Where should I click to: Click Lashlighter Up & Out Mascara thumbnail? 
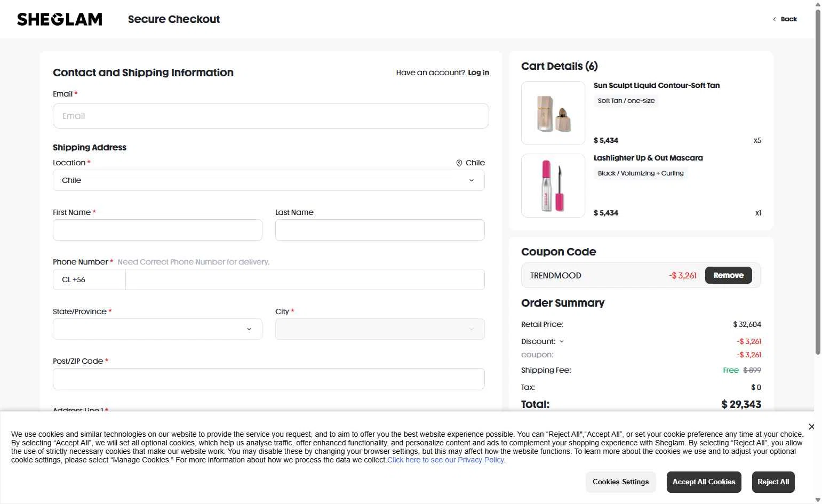pyautogui.click(x=553, y=186)
